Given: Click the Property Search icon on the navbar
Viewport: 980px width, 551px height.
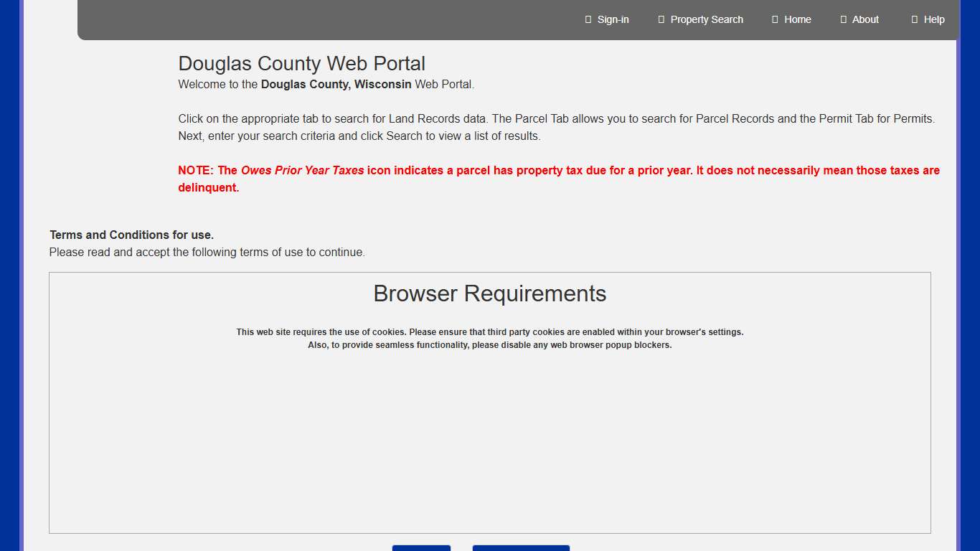Looking at the screenshot, I should (x=661, y=19).
